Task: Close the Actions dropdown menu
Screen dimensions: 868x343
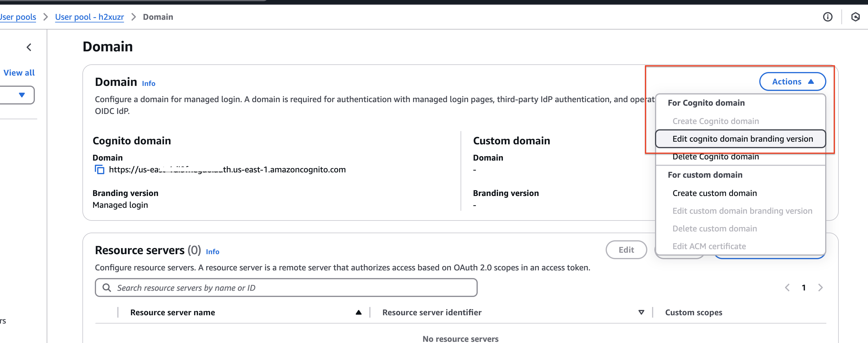Action: (792, 81)
